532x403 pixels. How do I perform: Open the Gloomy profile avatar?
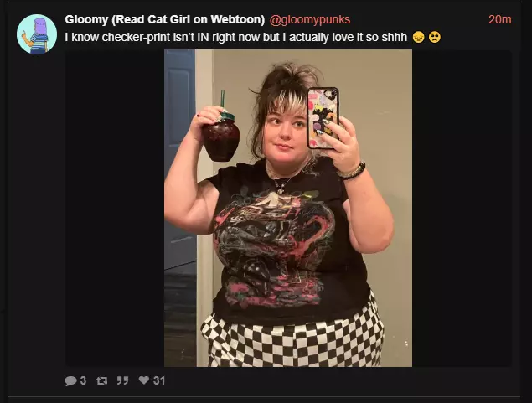point(37,34)
